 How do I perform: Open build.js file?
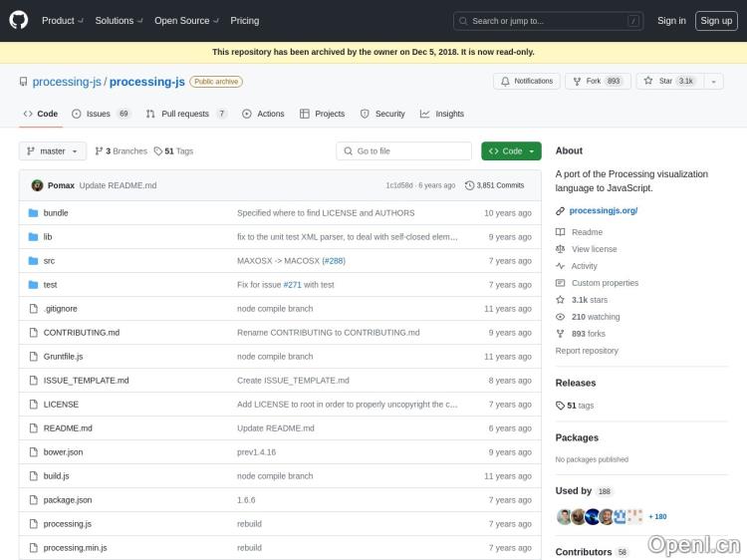(56, 476)
